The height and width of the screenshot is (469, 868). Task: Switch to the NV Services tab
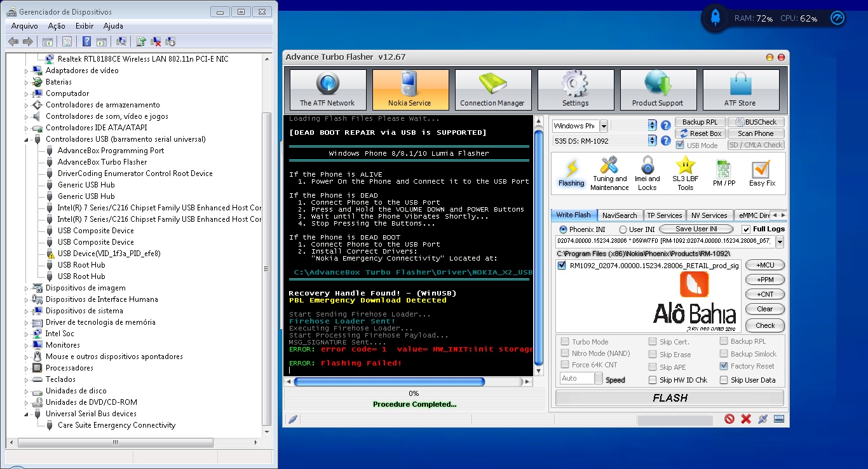(709, 215)
